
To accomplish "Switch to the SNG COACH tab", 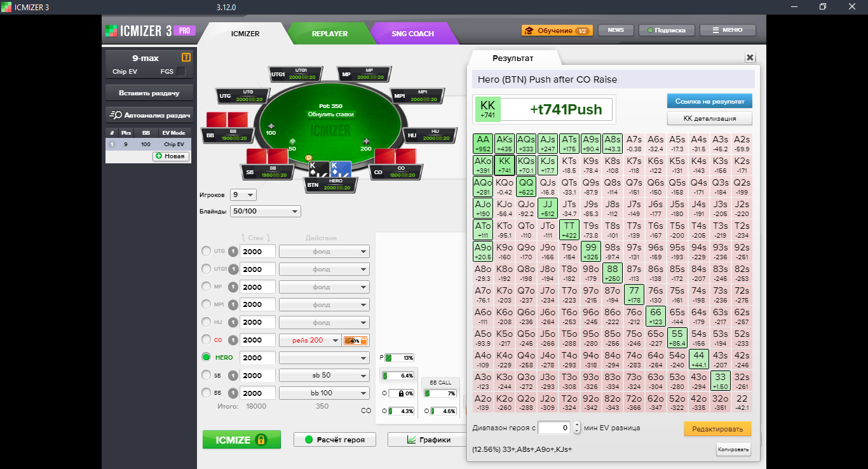I will point(413,34).
